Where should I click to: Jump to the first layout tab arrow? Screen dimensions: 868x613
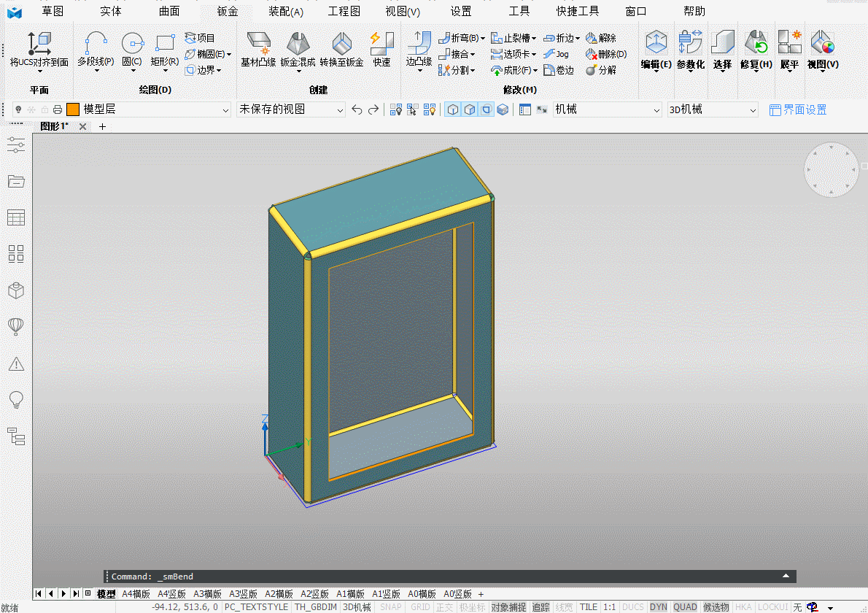[x=38, y=593]
